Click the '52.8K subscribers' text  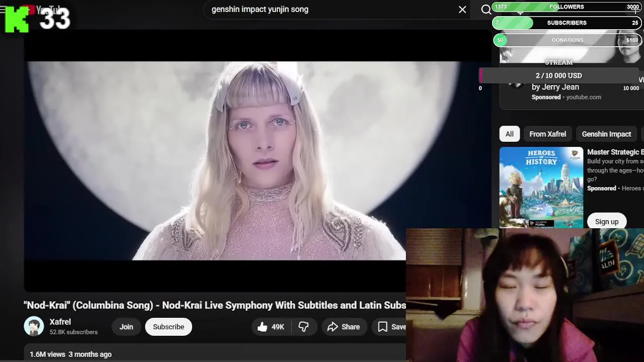pos(73,332)
